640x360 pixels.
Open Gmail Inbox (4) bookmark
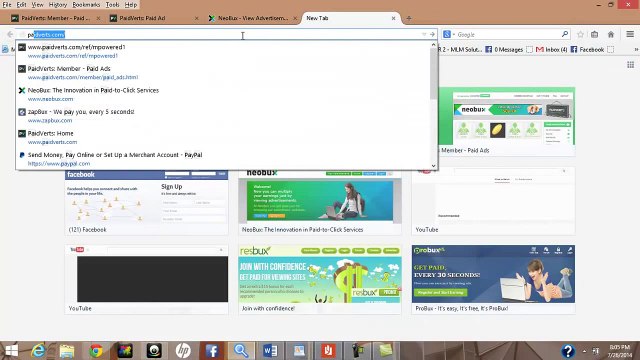[x=551, y=49]
